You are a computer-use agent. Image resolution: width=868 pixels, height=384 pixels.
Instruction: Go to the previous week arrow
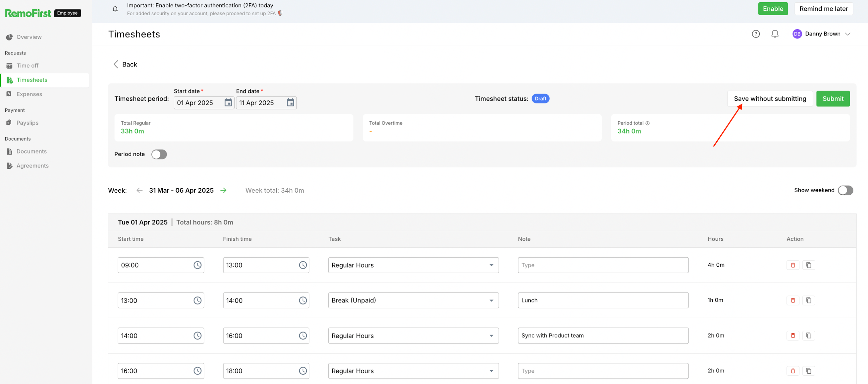pos(139,190)
